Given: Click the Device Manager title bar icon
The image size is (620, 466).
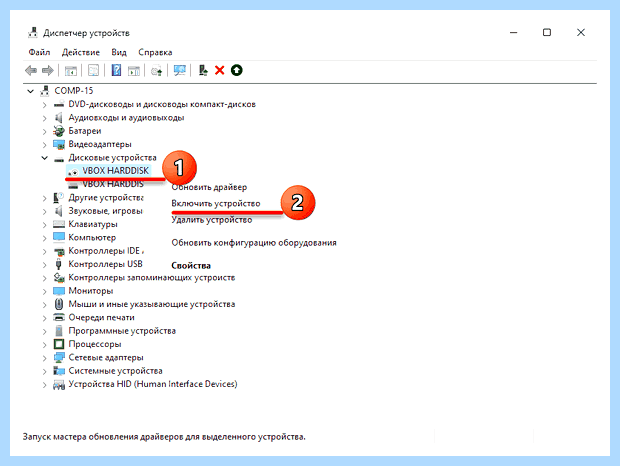Looking at the screenshot, I should pos(33,32).
